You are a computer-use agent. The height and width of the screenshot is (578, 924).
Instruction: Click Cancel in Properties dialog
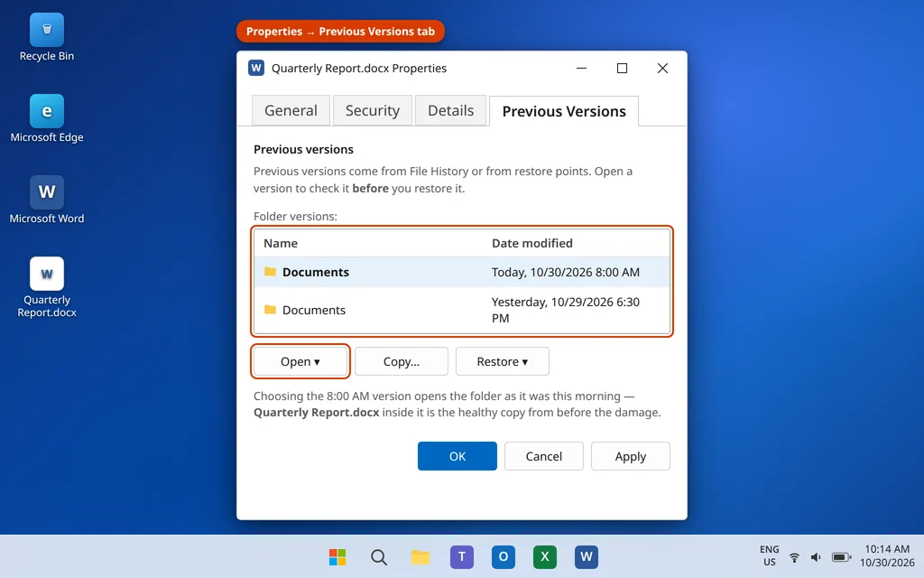coord(544,456)
